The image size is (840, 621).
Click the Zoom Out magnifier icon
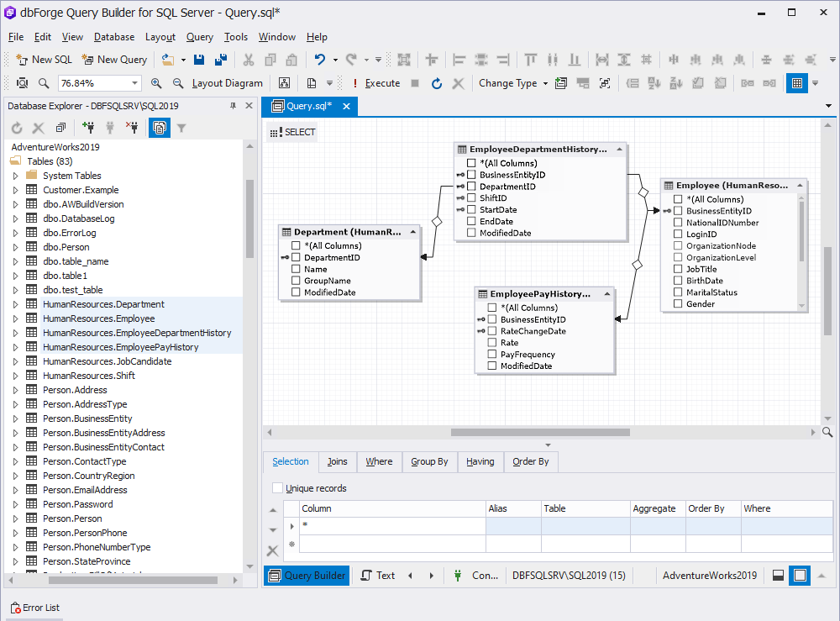[178, 83]
